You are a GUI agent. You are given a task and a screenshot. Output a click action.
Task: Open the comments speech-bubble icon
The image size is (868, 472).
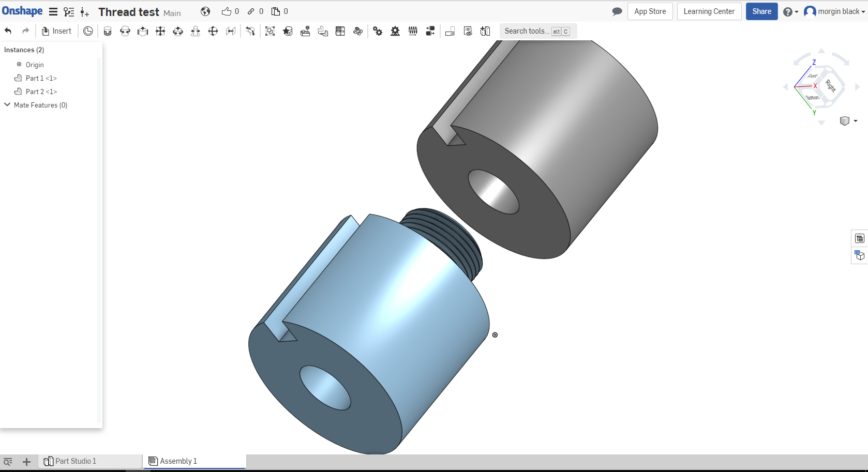click(617, 11)
